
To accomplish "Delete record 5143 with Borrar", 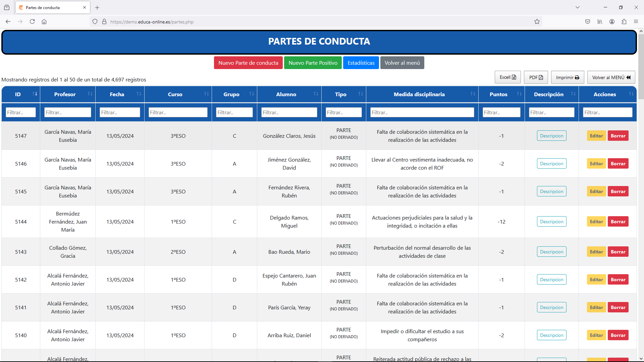I will pyautogui.click(x=618, y=252).
